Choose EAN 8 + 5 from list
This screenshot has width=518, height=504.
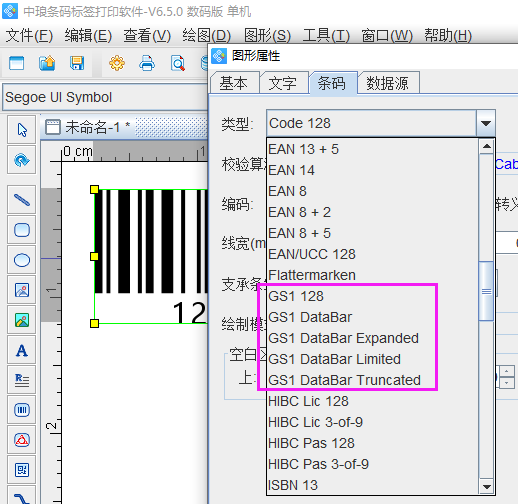(x=373, y=233)
